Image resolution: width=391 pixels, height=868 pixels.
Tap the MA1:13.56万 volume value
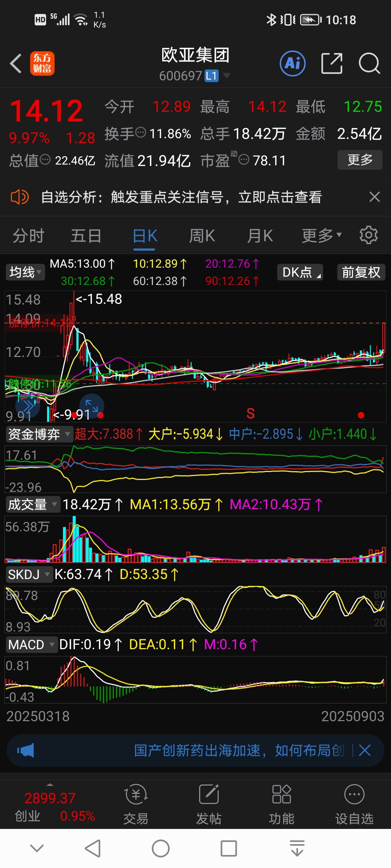click(x=176, y=504)
